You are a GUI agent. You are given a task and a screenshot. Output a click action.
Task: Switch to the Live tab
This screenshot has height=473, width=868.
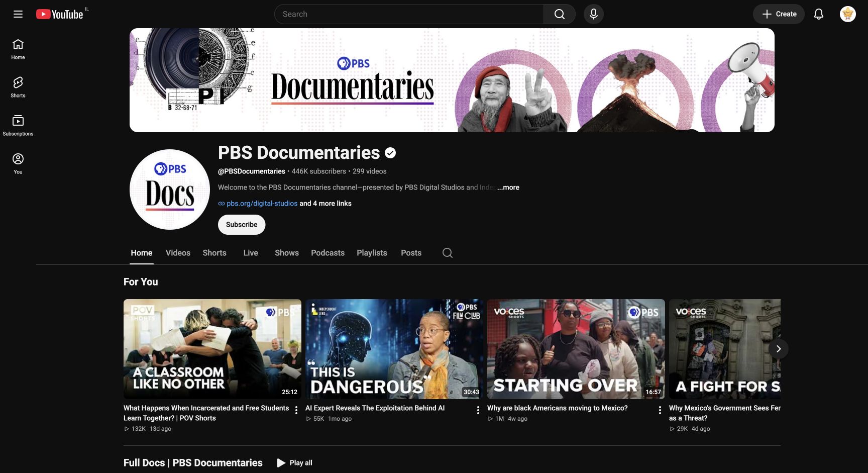point(251,253)
